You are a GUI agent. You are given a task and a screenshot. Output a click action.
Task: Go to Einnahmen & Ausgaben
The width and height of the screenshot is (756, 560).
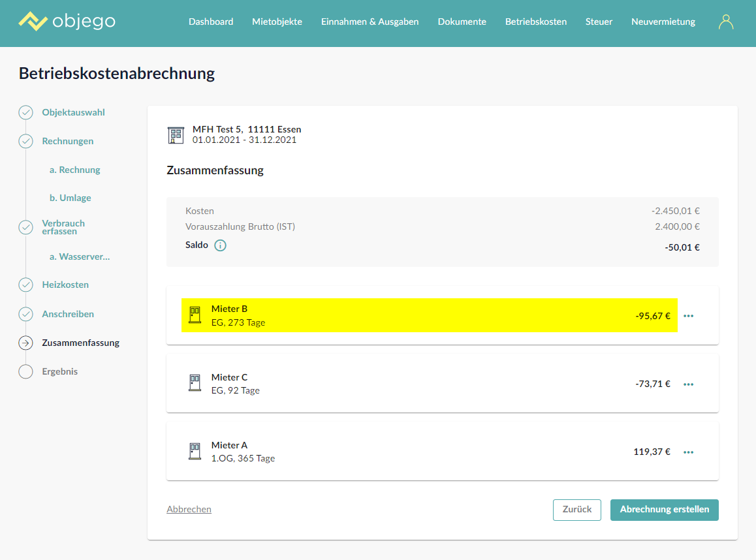[x=370, y=22]
